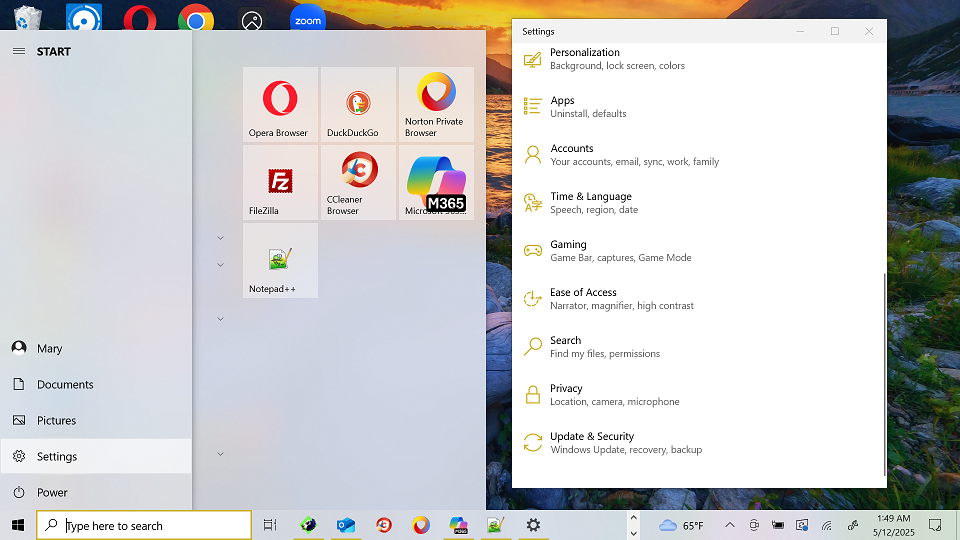
Task: Open the Microsoft 365 tile
Action: [436, 182]
